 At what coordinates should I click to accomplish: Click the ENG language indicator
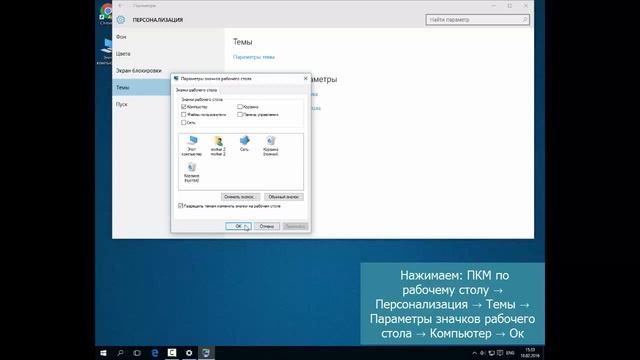coord(510,353)
